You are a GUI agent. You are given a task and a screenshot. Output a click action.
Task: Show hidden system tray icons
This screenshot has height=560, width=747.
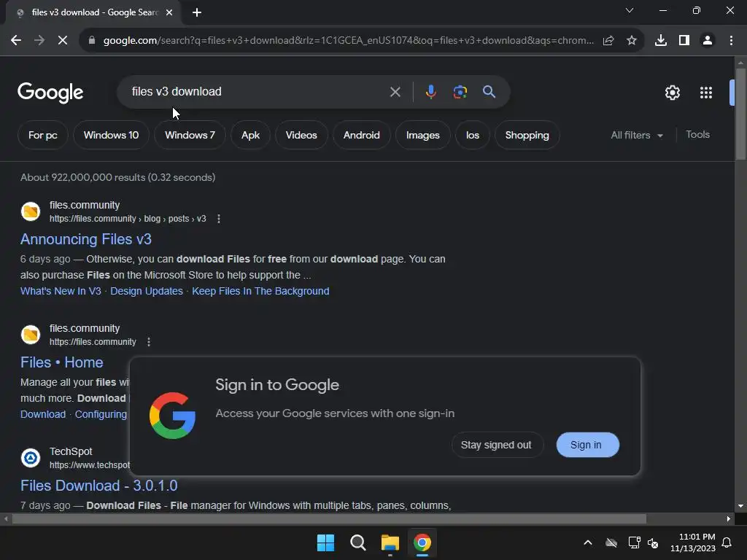tap(588, 542)
